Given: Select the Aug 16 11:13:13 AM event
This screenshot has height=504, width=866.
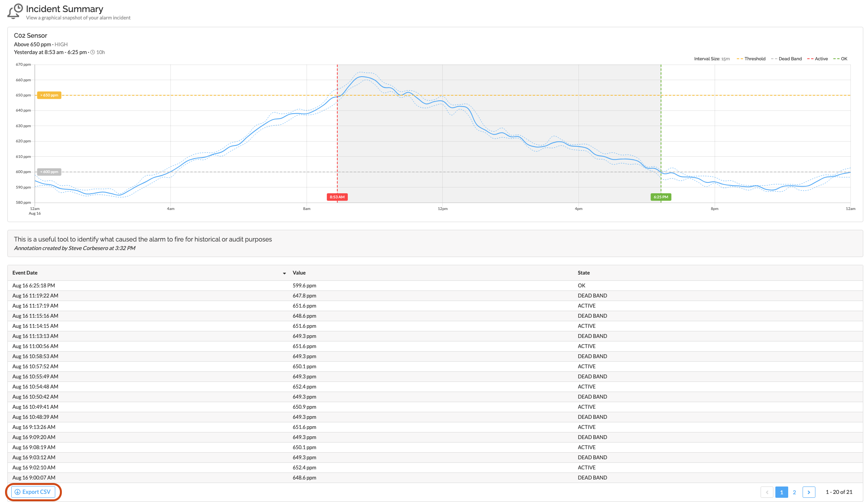Looking at the screenshot, I should (x=435, y=336).
